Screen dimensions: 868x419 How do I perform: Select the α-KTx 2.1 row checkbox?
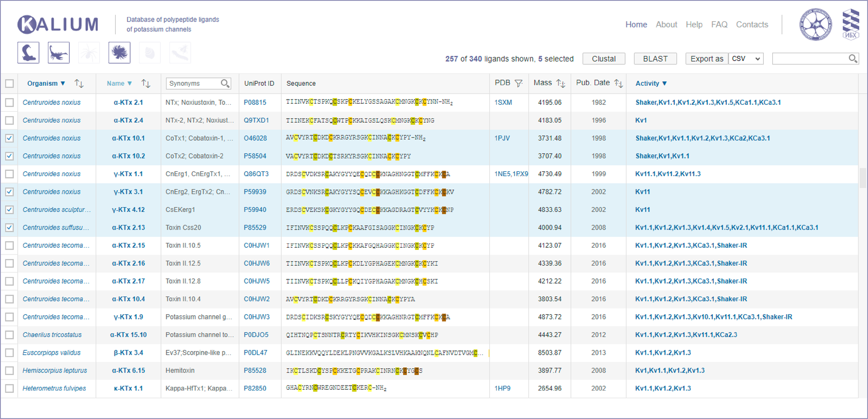10,102
